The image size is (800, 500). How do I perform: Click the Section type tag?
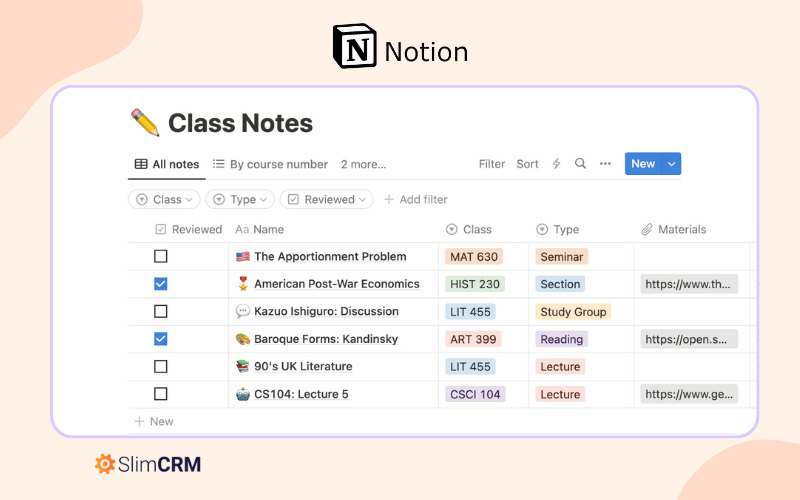click(560, 284)
